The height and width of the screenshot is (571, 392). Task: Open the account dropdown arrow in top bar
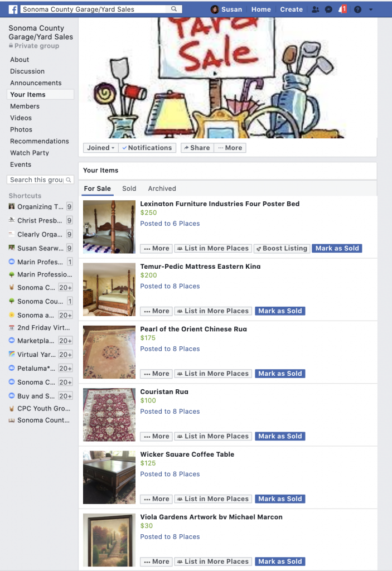coord(371,9)
